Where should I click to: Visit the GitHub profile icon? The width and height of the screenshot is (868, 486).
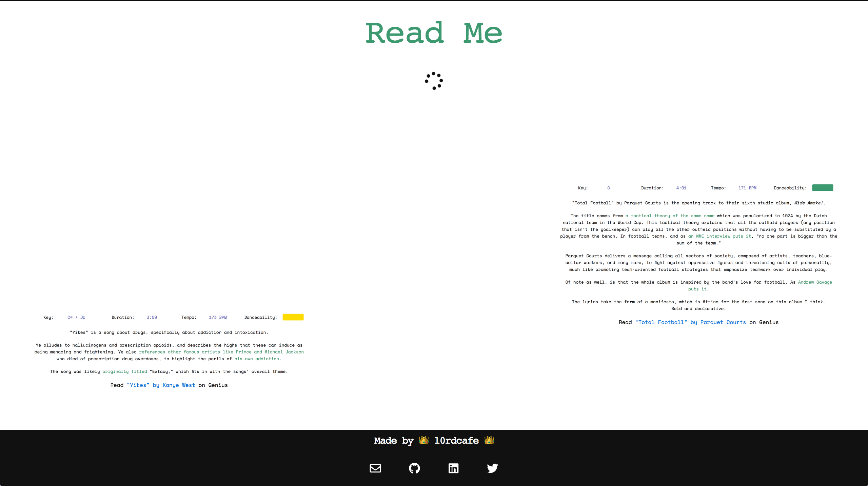414,468
